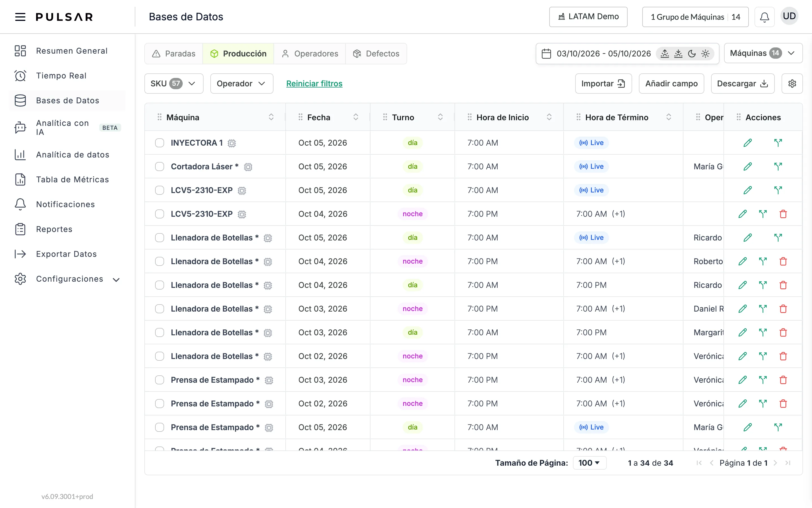Edit Llenadora de Botellas Oct 04 día row
This screenshot has width=812, height=508.
tap(743, 285)
